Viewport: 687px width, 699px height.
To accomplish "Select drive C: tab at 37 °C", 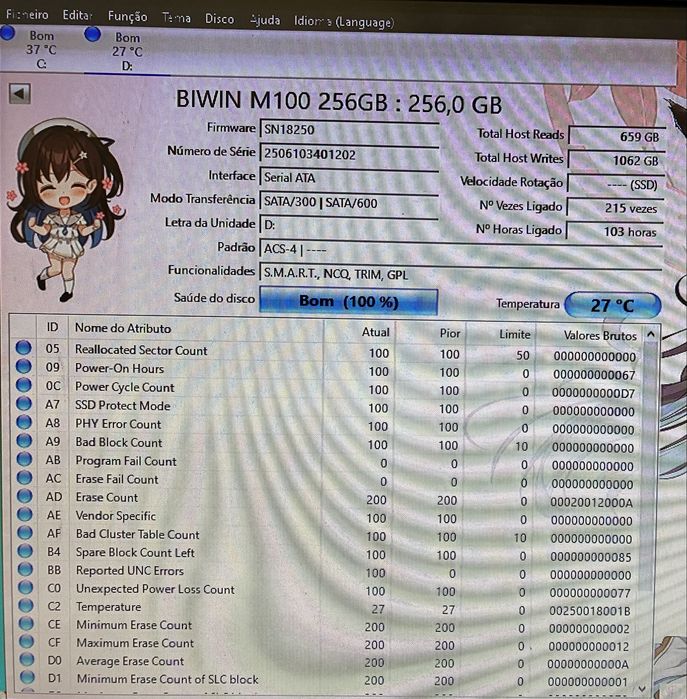I will pyautogui.click(x=41, y=49).
